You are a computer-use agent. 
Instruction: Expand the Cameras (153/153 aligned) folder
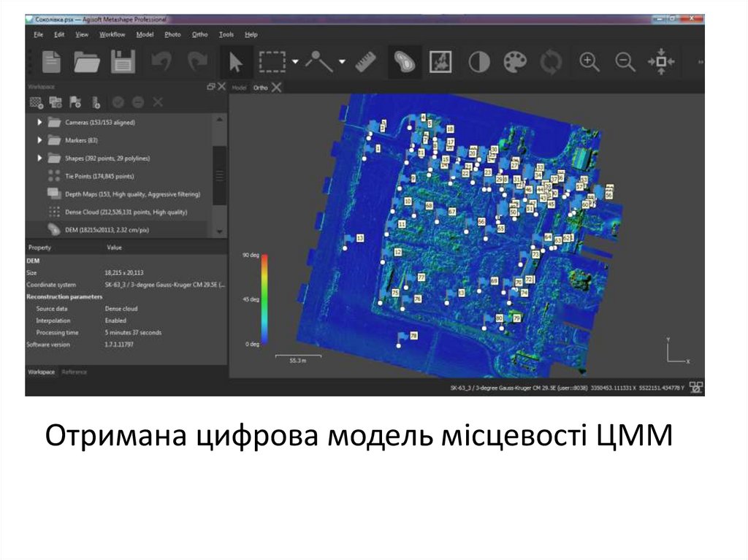(39, 123)
